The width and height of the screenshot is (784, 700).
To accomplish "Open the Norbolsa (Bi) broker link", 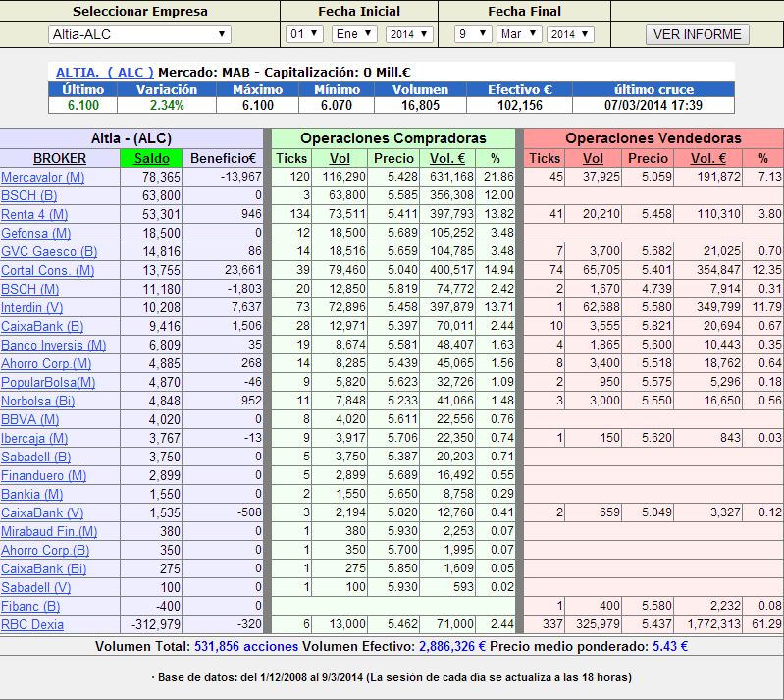I will (x=38, y=401).
